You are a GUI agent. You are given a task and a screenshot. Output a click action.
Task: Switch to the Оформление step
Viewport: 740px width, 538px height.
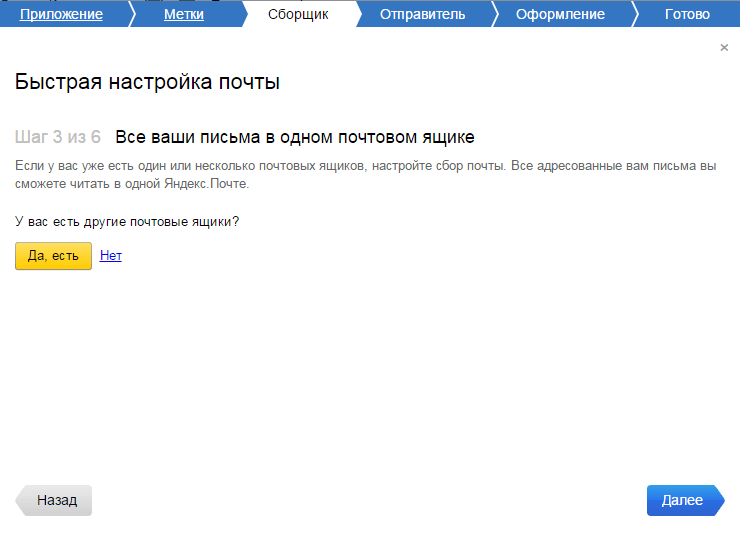coord(560,14)
